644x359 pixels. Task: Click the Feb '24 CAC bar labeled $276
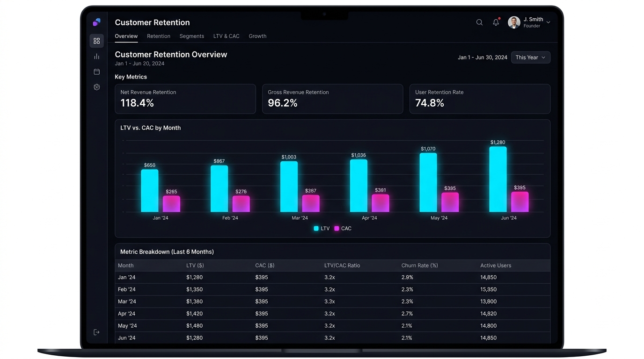point(241,204)
